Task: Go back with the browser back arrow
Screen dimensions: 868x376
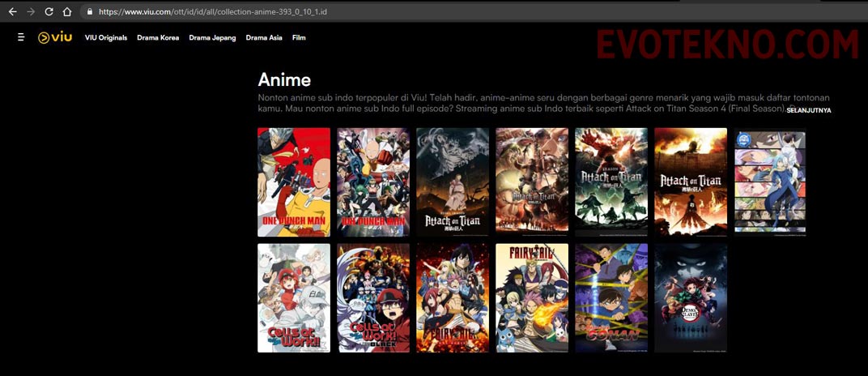Action: [x=13, y=11]
